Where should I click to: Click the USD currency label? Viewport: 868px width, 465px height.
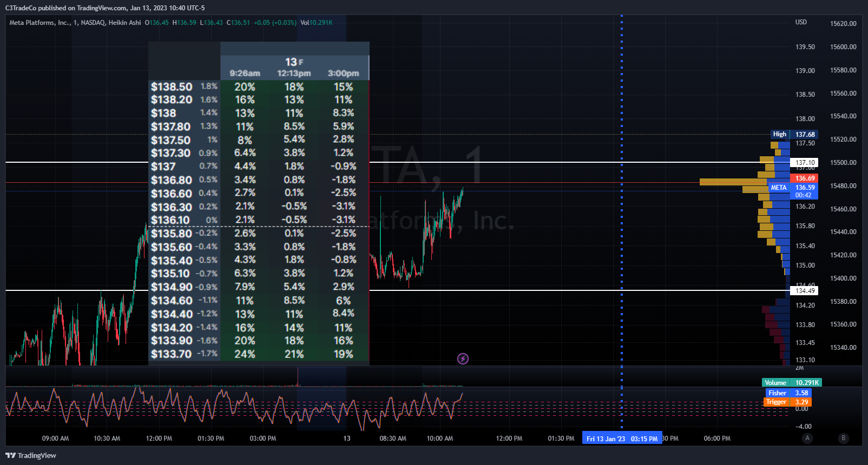click(801, 22)
